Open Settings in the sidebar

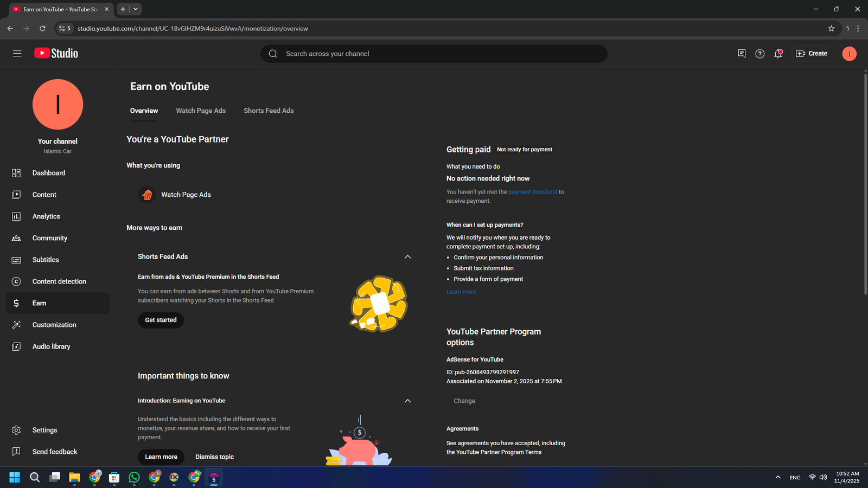point(58,430)
